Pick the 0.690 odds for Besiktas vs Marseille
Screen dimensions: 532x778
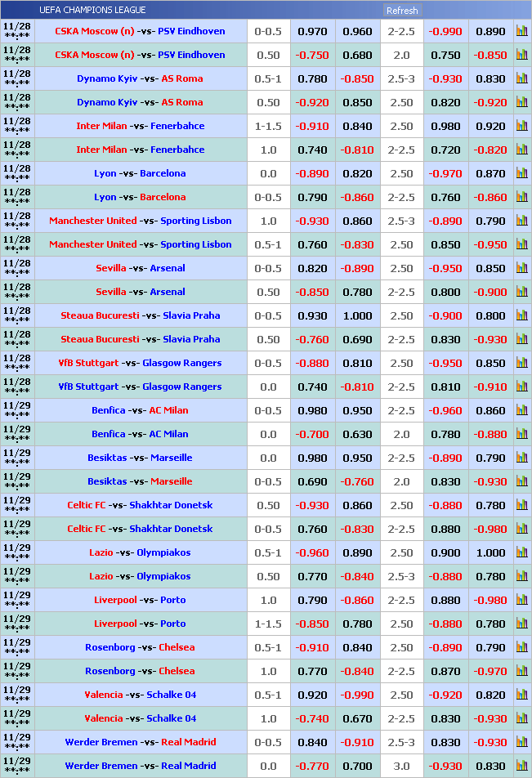[312, 482]
